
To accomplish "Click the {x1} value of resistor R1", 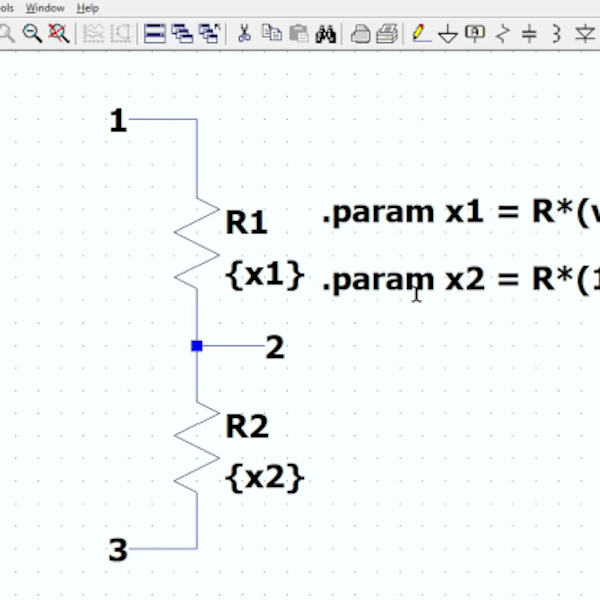I will point(264,275).
